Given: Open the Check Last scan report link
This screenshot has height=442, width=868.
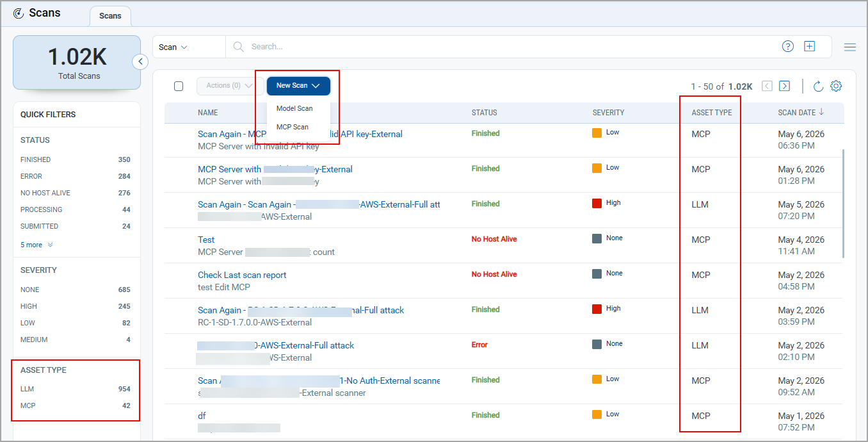Looking at the screenshot, I should pyautogui.click(x=242, y=275).
